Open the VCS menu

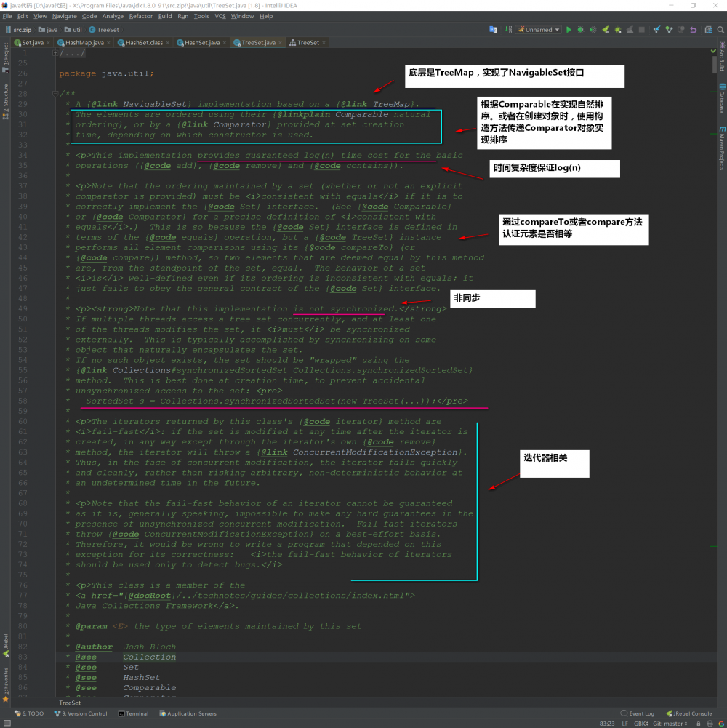[220, 16]
